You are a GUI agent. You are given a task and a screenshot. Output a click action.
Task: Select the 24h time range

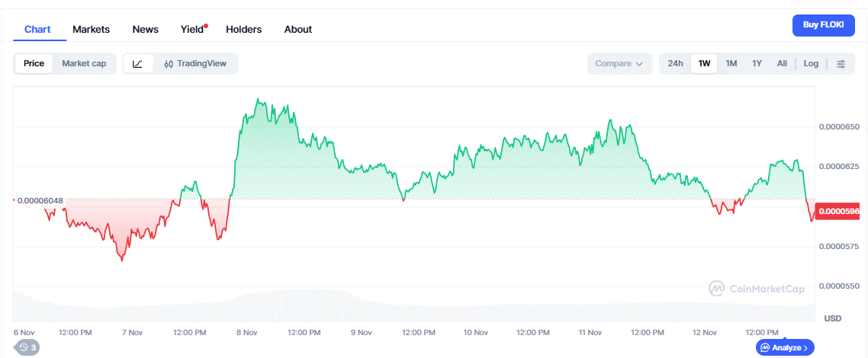675,64
